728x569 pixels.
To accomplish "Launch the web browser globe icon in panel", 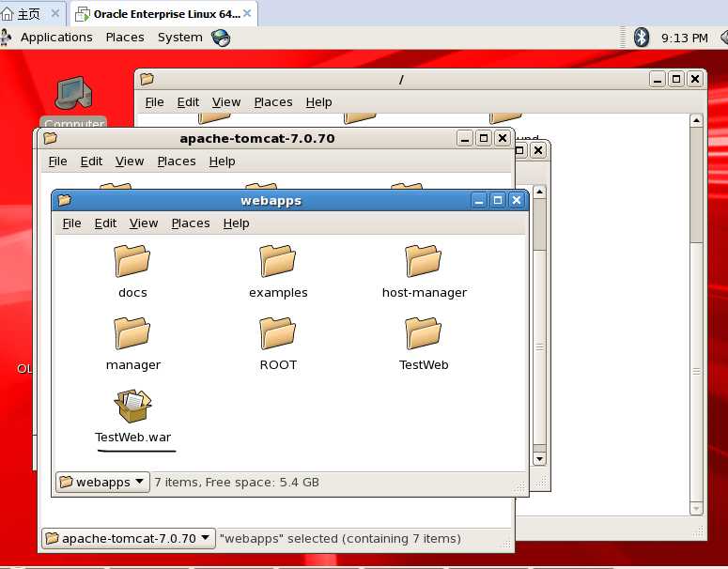I will pos(221,38).
